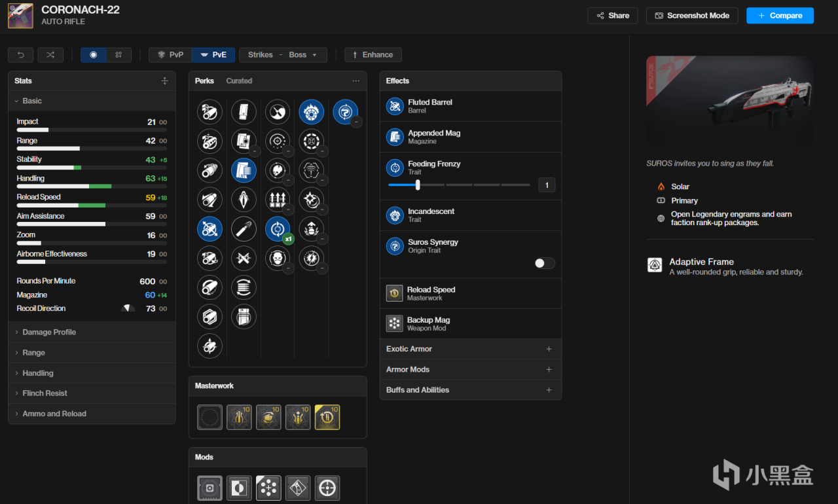Expand the Exotic Armor effects row
The image size is (838, 504).
point(471,349)
